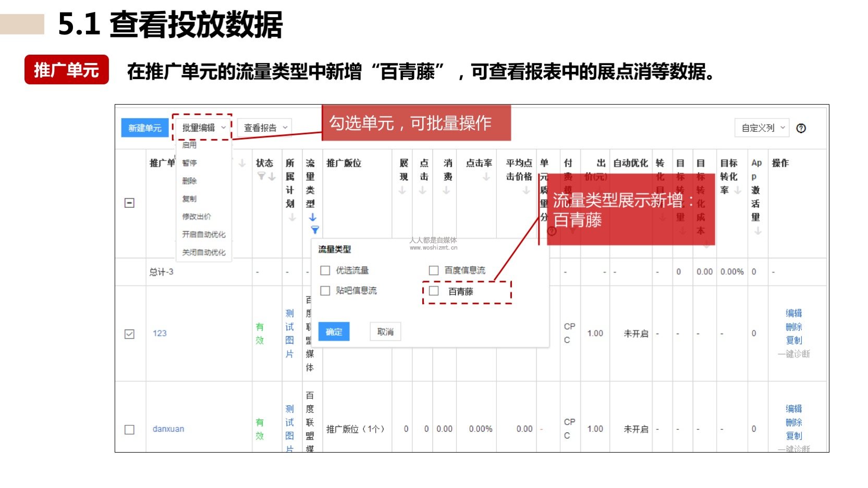Check the checkbox for unit danxuan
868x488 pixels.
point(130,430)
